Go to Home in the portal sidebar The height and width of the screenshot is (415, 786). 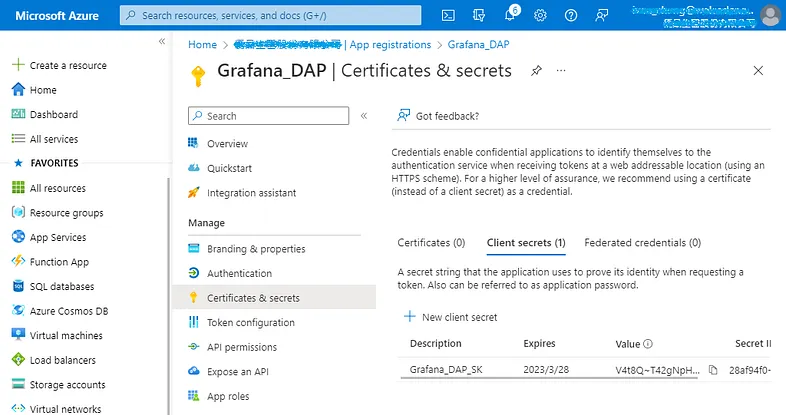(34, 90)
